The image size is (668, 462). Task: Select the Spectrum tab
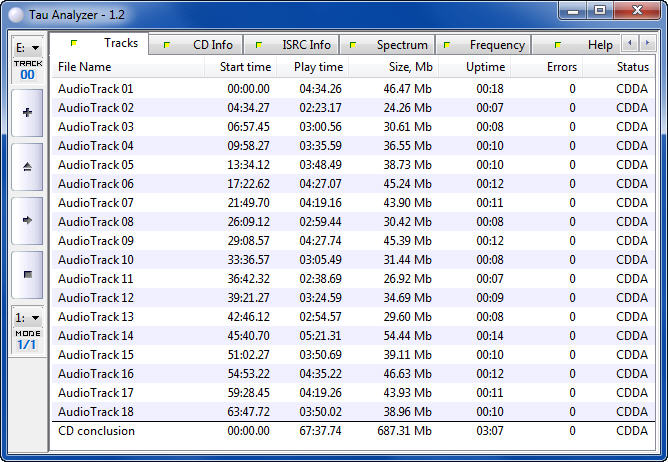click(393, 45)
